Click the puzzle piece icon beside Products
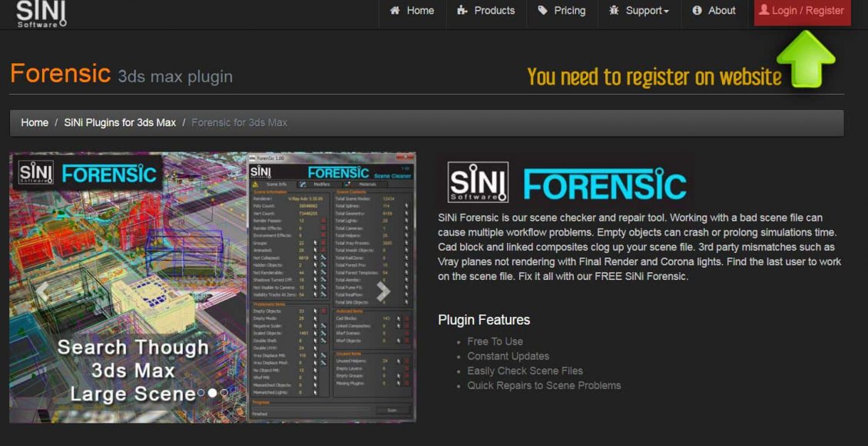 point(462,11)
